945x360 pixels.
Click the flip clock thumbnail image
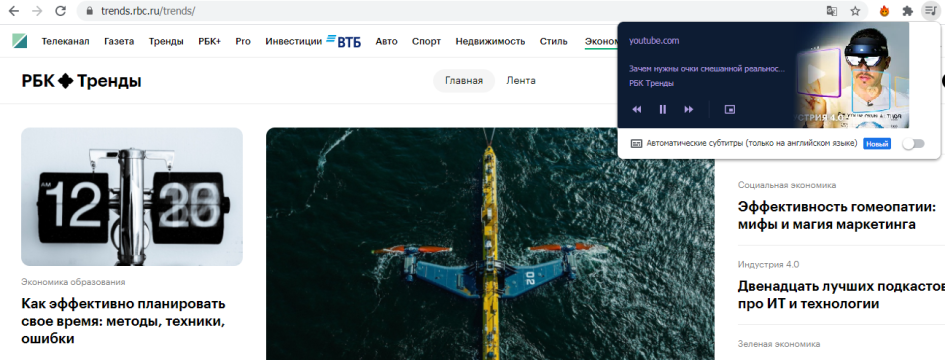[x=132, y=197]
